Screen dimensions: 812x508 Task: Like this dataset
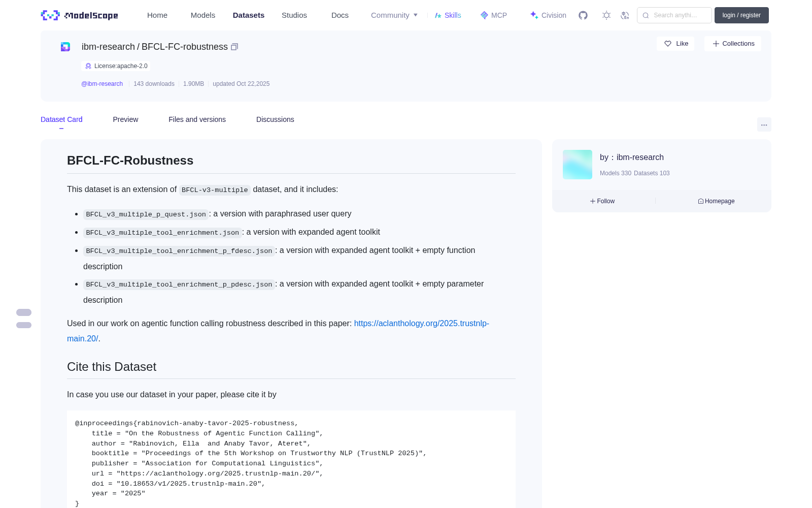[x=675, y=44]
